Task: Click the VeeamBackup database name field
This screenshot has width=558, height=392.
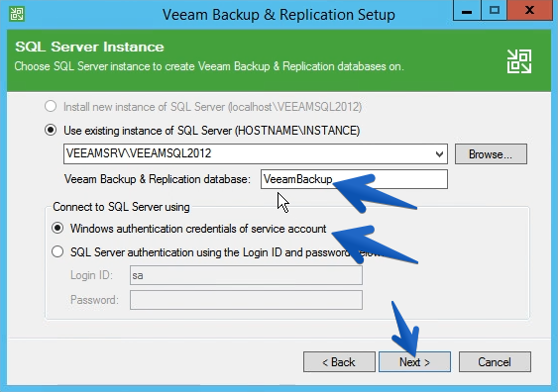Action: (x=354, y=179)
